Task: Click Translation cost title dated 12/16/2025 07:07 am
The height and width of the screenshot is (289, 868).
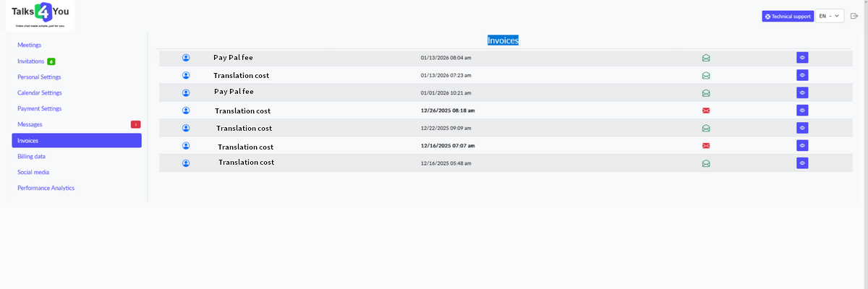Action: [245, 147]
